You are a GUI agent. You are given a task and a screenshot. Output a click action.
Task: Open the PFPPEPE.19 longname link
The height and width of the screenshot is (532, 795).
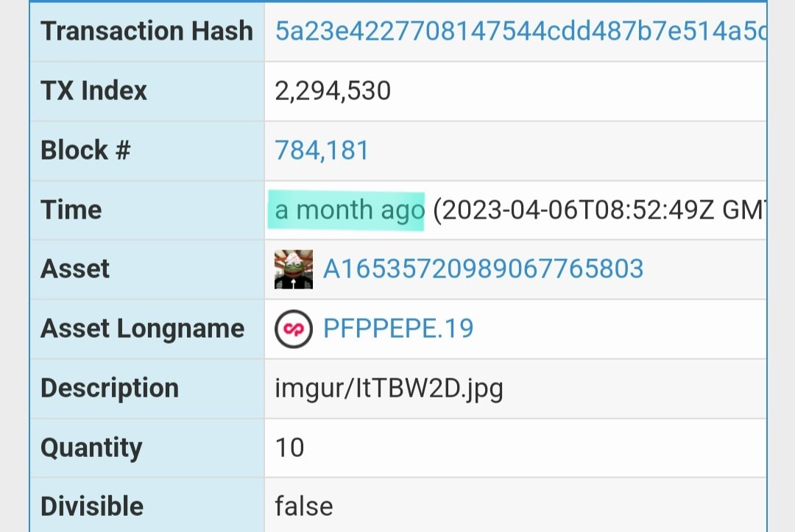398,329
